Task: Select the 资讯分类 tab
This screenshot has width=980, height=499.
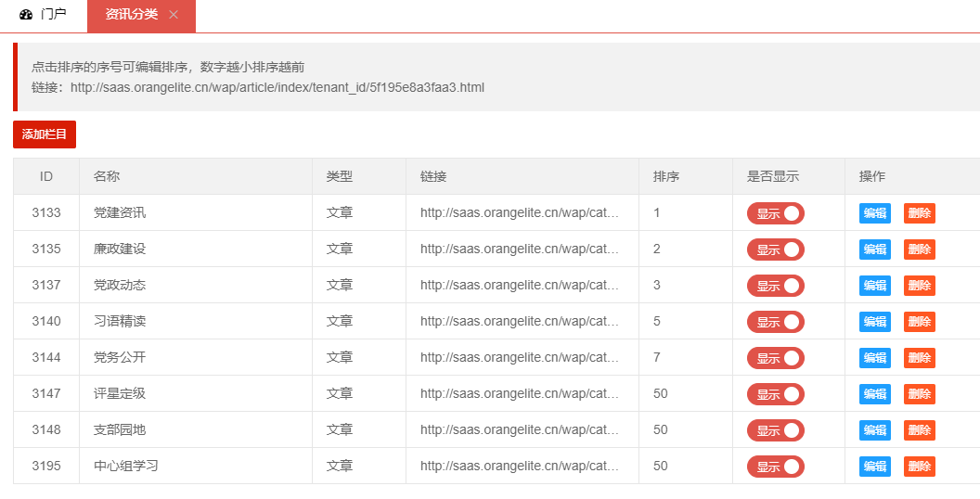Action: (131, 15)
